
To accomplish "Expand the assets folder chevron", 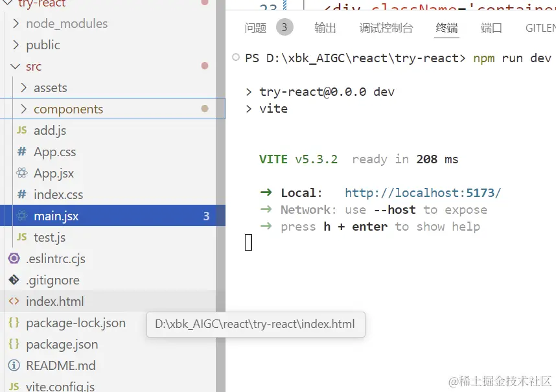I will [x=23, y=87].
